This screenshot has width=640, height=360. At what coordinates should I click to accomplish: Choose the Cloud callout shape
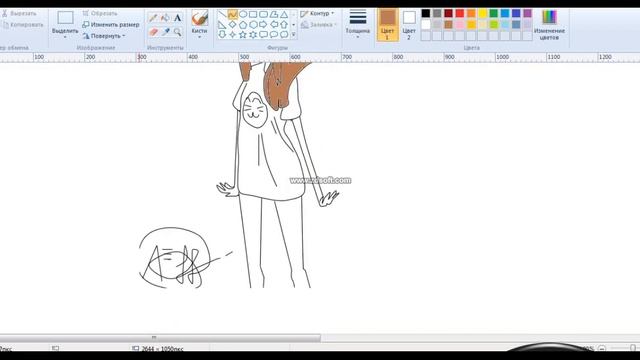click(x=284, y=35)
